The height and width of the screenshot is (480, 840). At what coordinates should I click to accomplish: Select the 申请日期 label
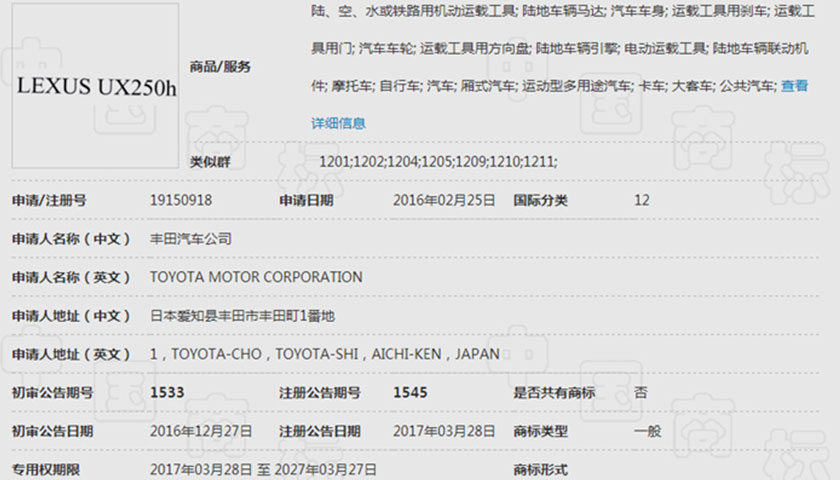[306, 201]
